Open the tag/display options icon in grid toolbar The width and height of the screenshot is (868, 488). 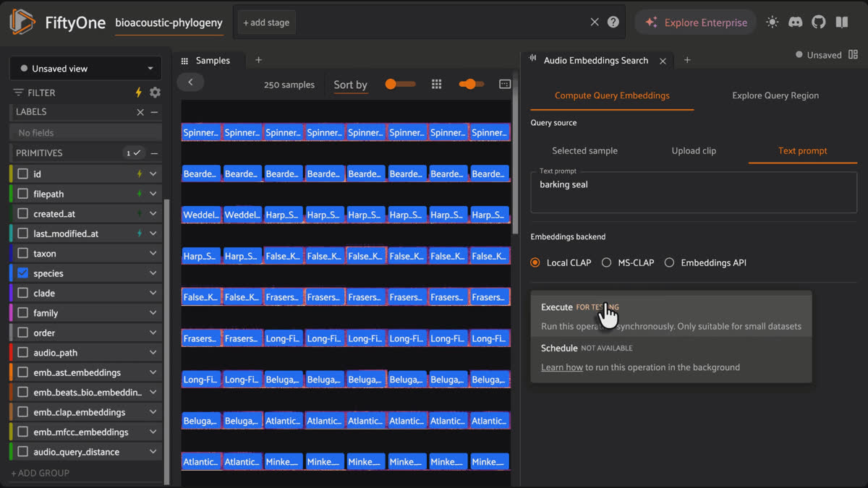[x=505, y=85]
